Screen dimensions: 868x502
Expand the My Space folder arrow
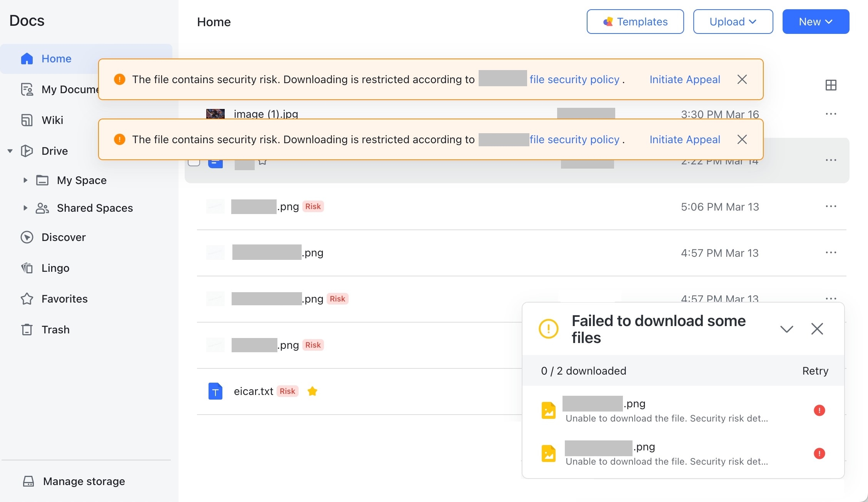25,180
